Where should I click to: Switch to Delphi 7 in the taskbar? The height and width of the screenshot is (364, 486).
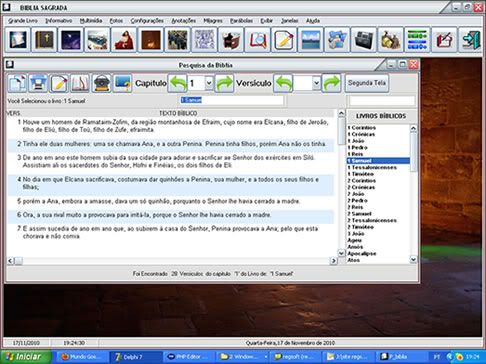136,357
